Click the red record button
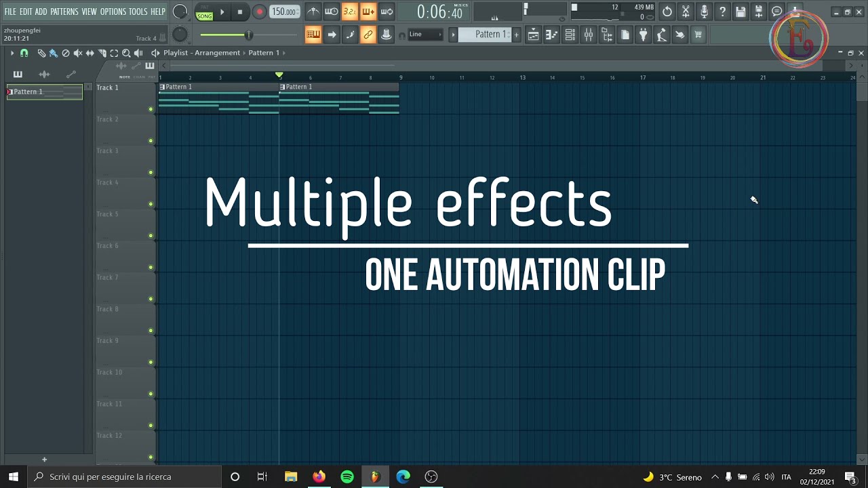Screen dimensions: 868x488 pyautogui.click(x=259, y=12)
